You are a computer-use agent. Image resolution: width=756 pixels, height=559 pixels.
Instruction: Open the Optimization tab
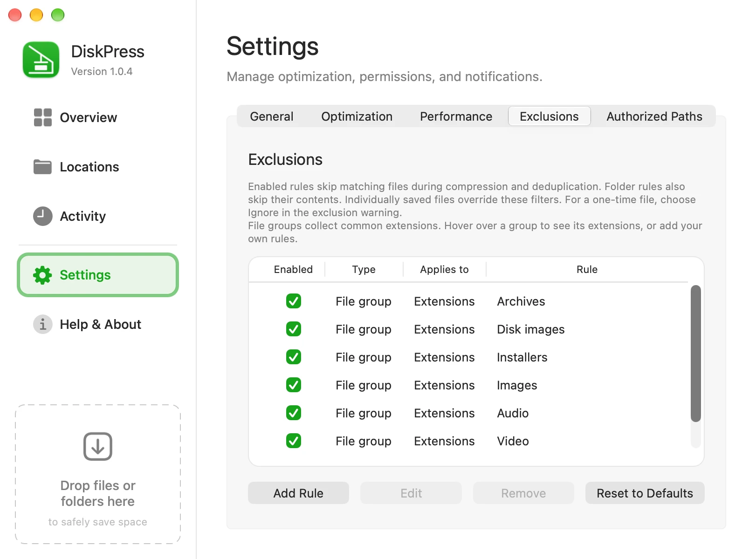point(357,116)
